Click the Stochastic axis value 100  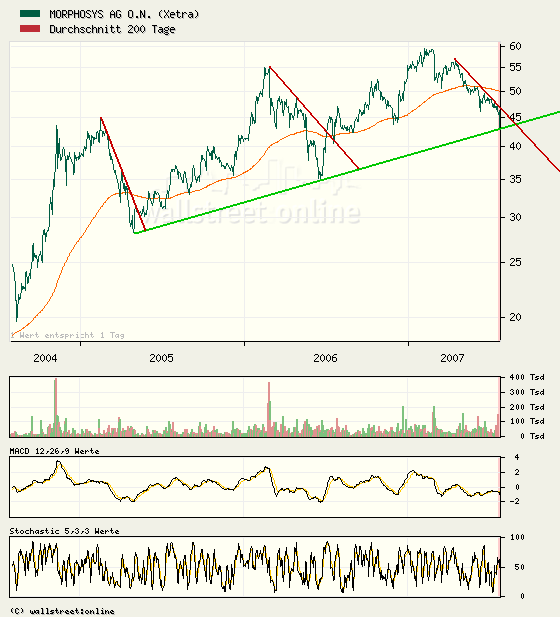(x=517, y=538)
